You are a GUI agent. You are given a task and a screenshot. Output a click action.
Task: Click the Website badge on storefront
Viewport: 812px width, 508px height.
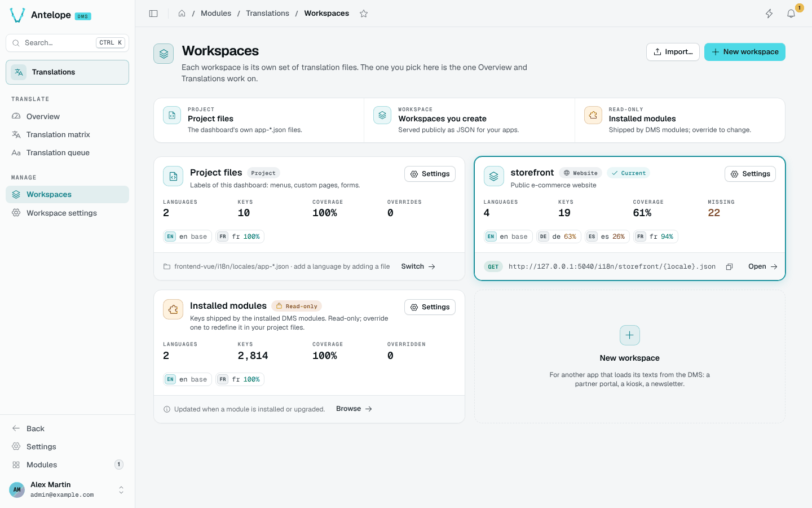580,173
